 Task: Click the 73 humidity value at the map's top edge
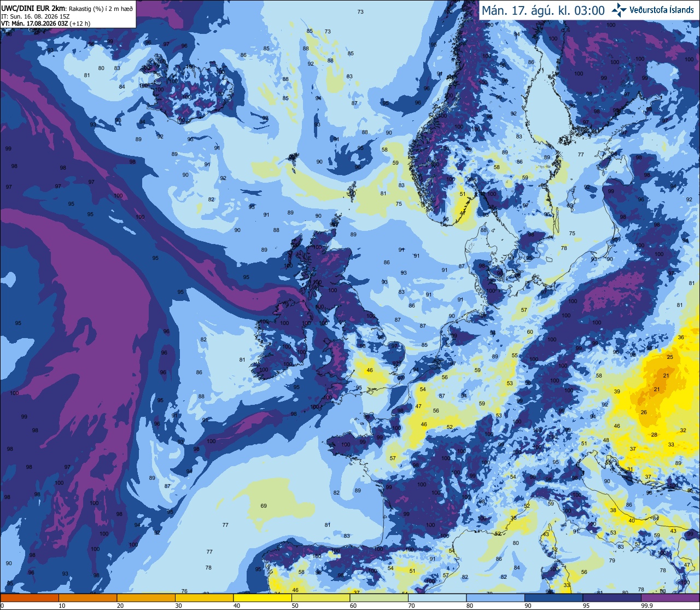(360, 11)
